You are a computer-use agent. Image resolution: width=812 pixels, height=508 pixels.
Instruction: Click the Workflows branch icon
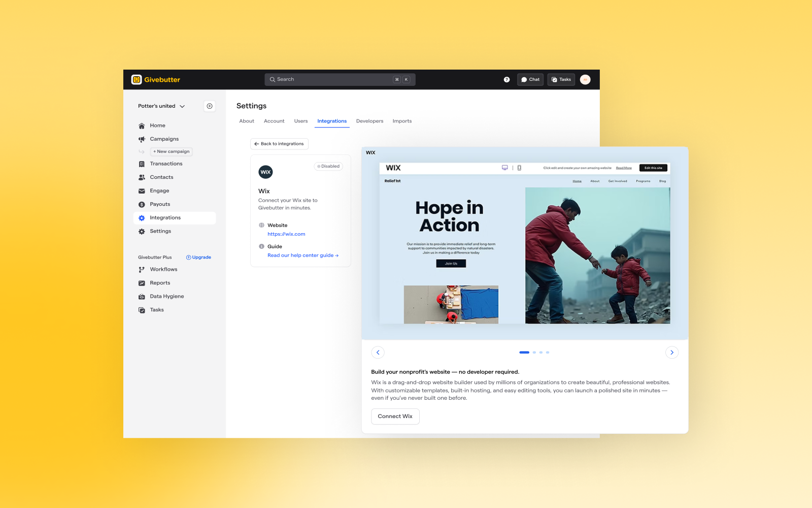142,270
